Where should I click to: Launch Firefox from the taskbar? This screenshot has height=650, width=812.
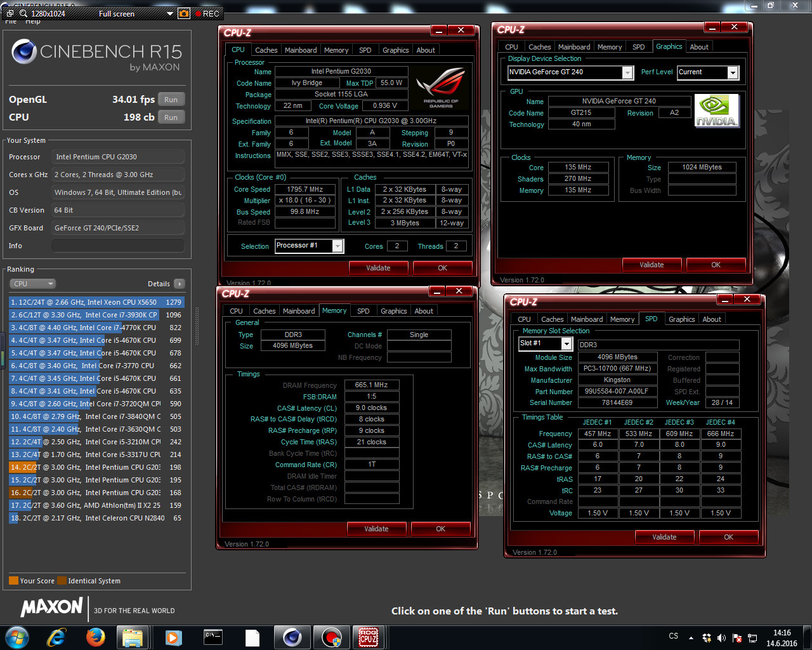(x=96, y=637)
